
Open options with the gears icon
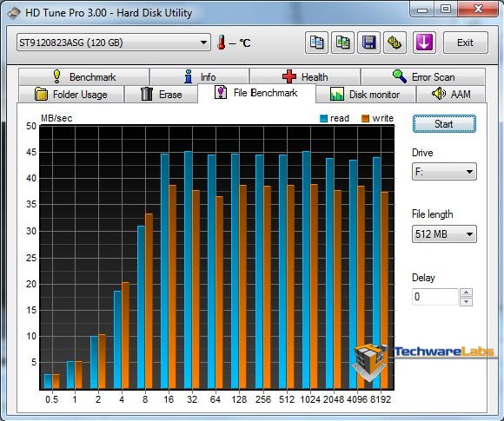pyautogui.click(x=395, y=43)
